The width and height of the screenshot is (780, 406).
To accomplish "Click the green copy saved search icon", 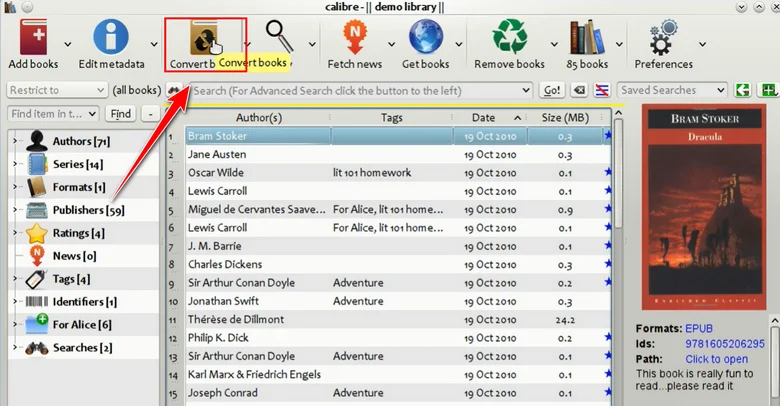I will (743, 90).
